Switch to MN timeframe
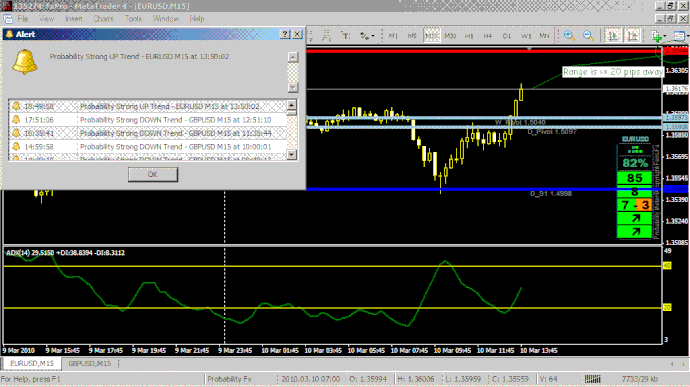Viewport: 690px width, 387px height. [544, 36]
